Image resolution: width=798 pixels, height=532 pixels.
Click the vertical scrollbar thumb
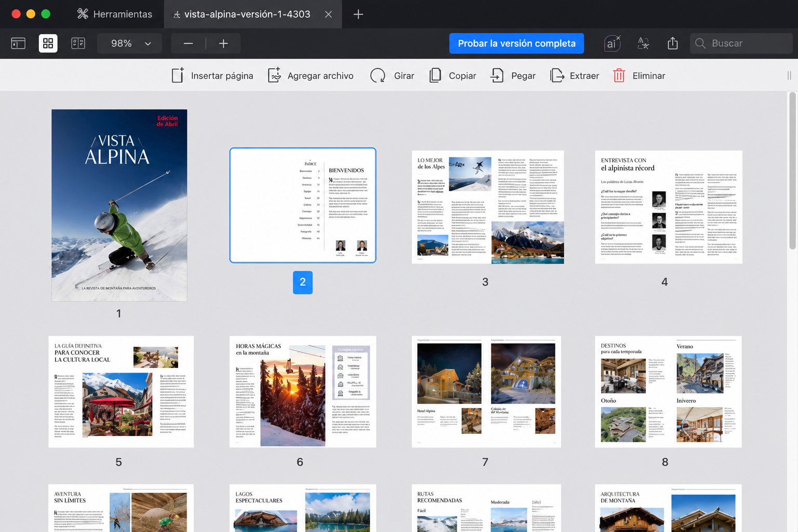coord(792,171)
